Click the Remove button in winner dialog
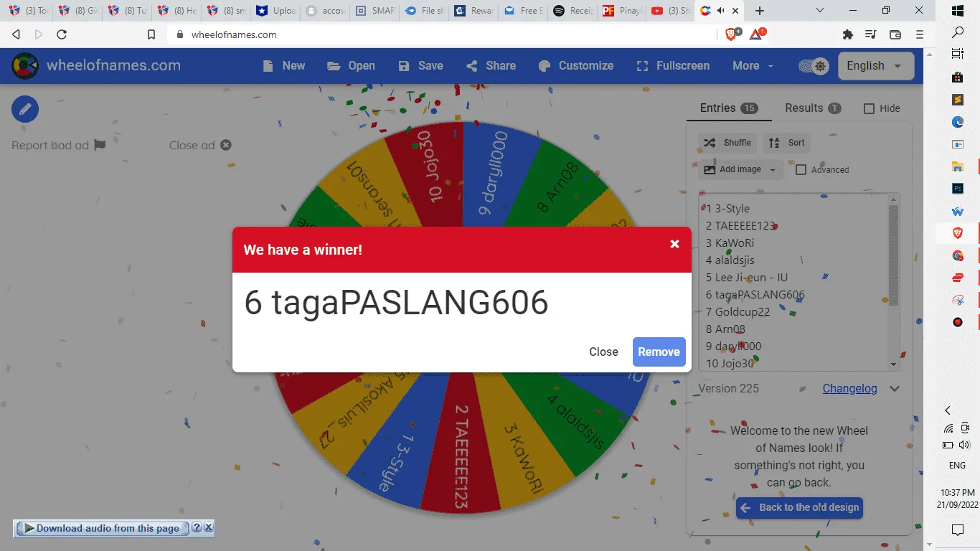Image resolution: width=980 pixels, height=551 pixels. coord(659,352)
